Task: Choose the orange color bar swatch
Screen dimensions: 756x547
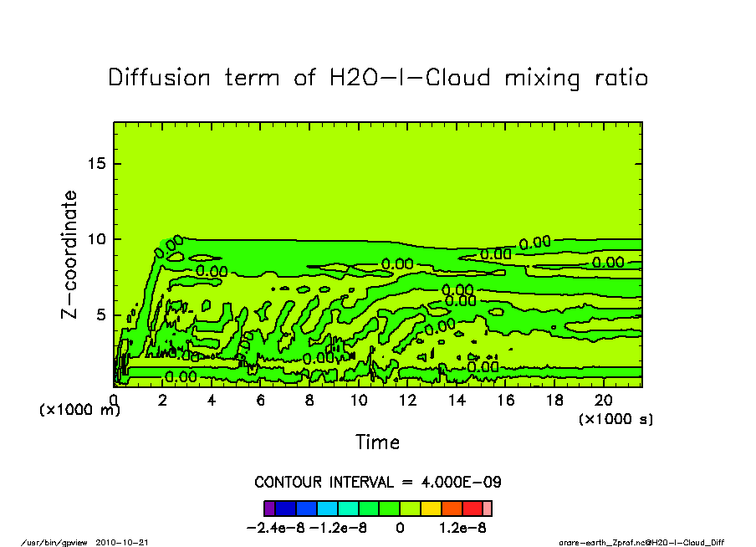Action: coord(452,509)
